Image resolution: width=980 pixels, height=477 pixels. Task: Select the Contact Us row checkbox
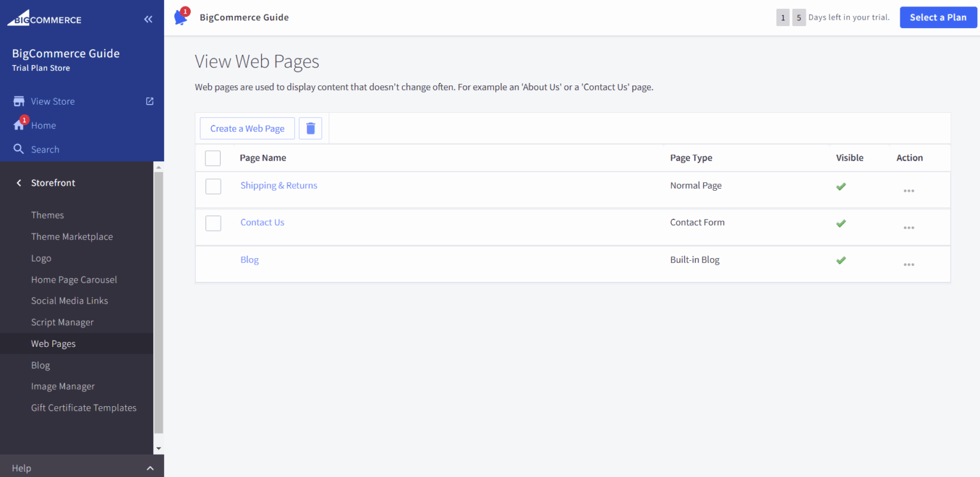tap(212, 223)
